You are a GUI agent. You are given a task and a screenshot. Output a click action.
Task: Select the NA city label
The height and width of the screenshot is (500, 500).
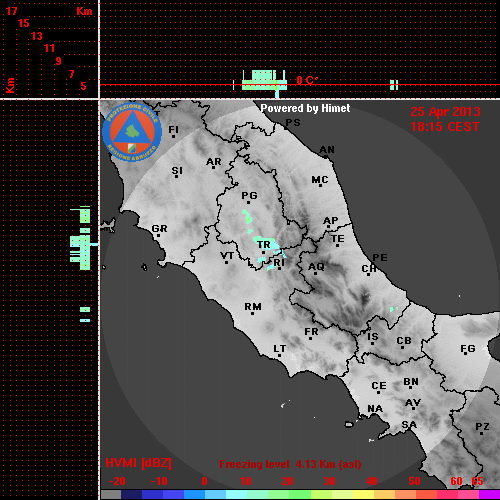point(375,409)
